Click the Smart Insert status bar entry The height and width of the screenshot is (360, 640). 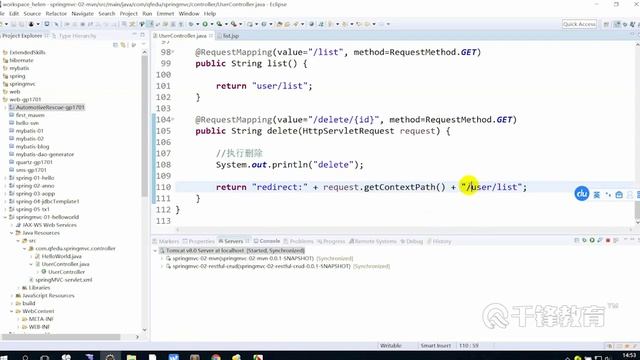(436, 346)
